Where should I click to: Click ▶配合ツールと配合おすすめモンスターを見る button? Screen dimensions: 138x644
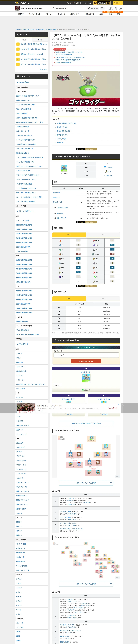point(86,423)
